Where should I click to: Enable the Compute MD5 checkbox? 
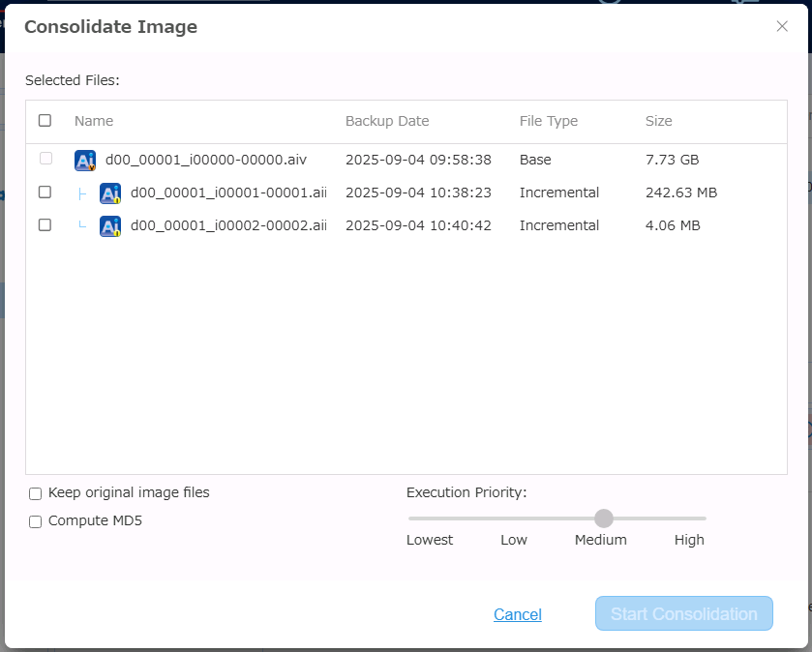click(x=36, y=521)
